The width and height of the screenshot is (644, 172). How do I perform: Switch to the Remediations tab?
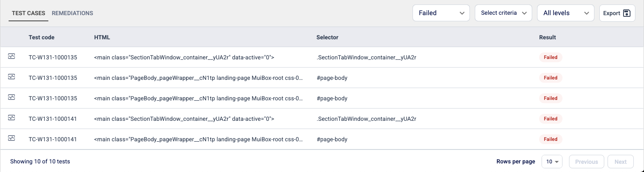pos(73,13)
